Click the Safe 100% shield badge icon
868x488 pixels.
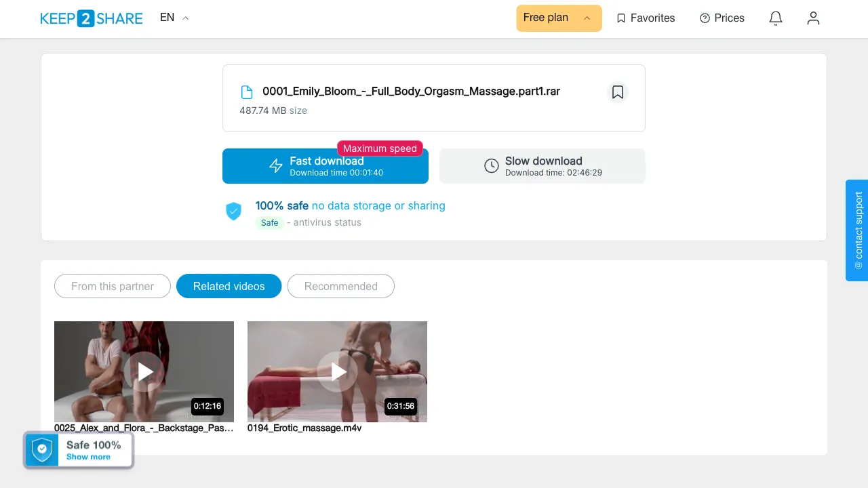[x=43, y=449]
